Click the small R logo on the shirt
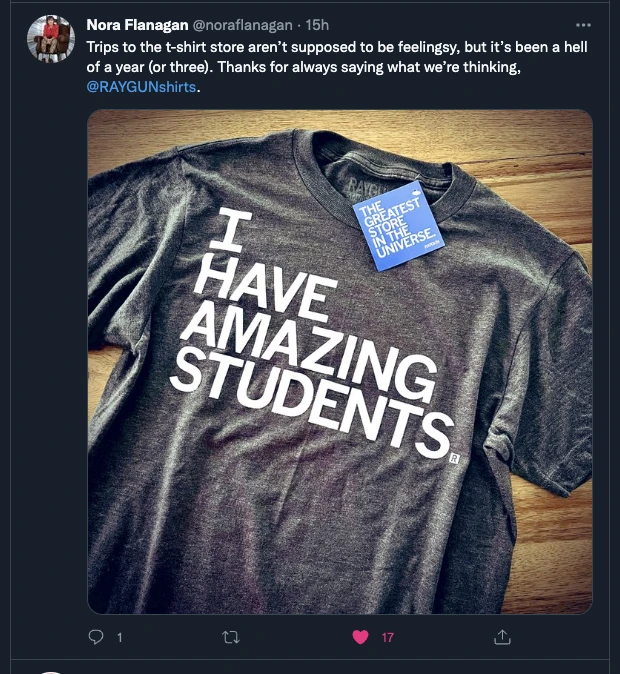 tap(453, 459)
